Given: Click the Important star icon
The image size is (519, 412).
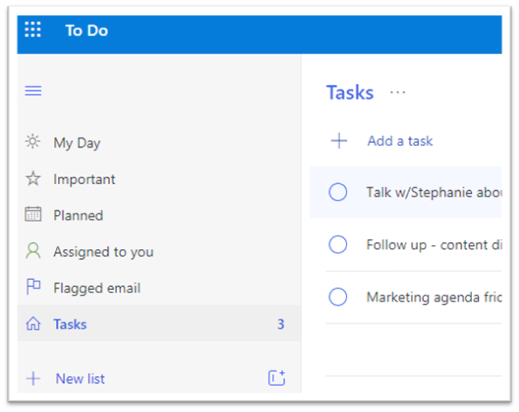Looking at the screenshot, I should 33,179.
